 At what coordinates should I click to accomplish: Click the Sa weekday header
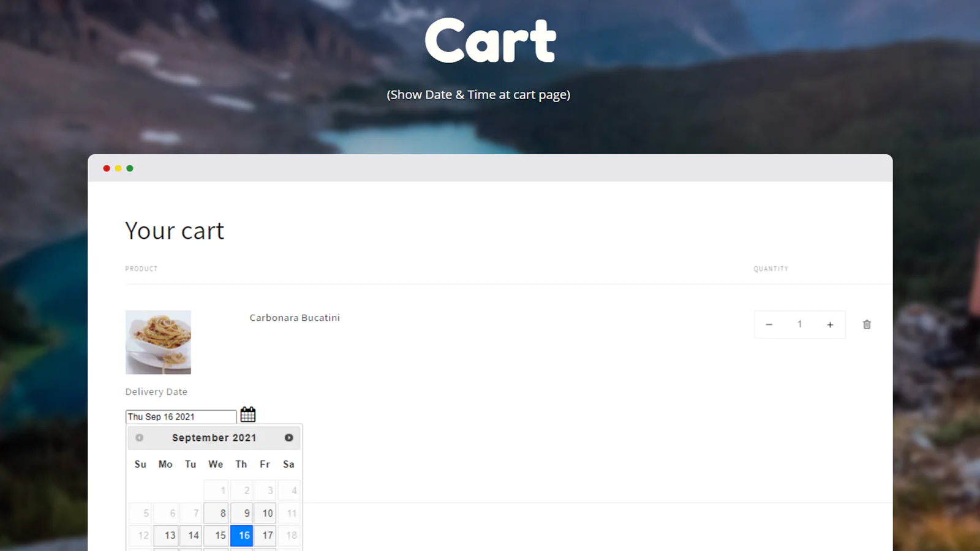click(288, 464)
